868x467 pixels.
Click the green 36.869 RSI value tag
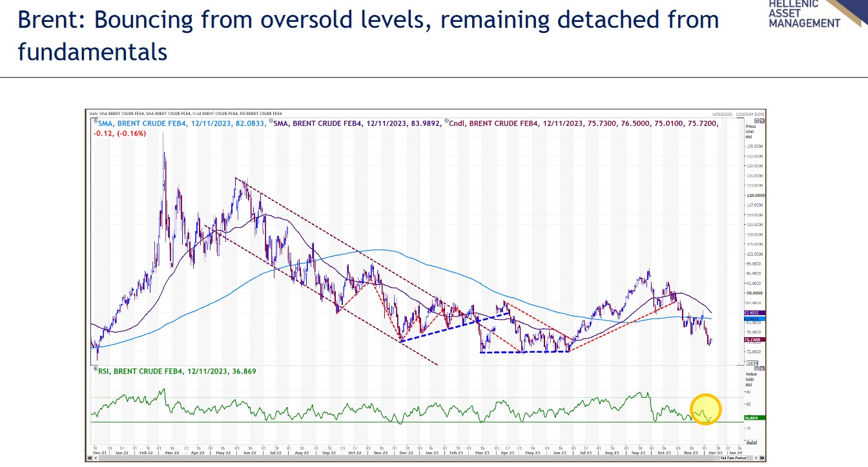755,418
